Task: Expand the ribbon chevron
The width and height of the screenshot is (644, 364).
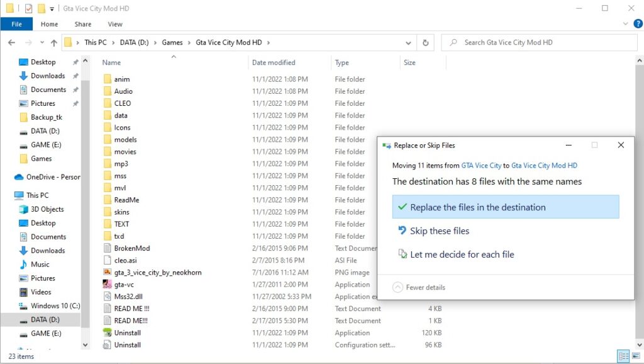Action: point(625,24)
